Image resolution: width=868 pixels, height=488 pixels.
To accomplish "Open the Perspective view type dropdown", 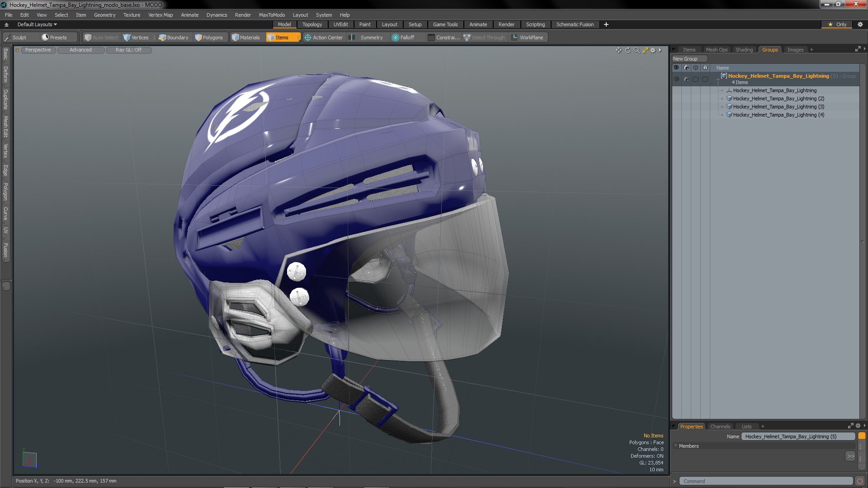I will [x=38, y=50].
